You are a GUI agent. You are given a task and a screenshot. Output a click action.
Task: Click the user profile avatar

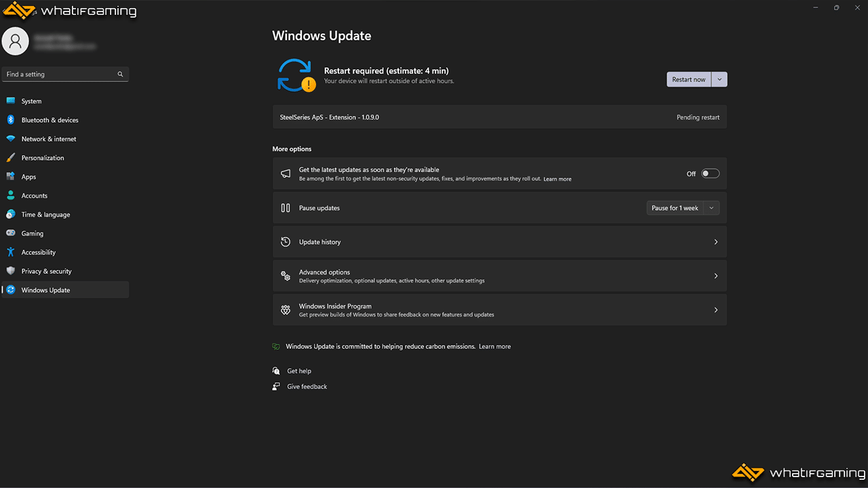coord(16,41)
